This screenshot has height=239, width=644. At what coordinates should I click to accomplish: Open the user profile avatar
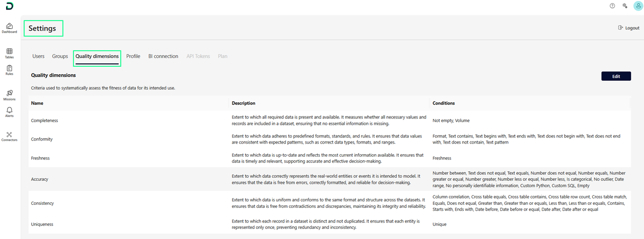pyautogui.click(x=637, y=6)
